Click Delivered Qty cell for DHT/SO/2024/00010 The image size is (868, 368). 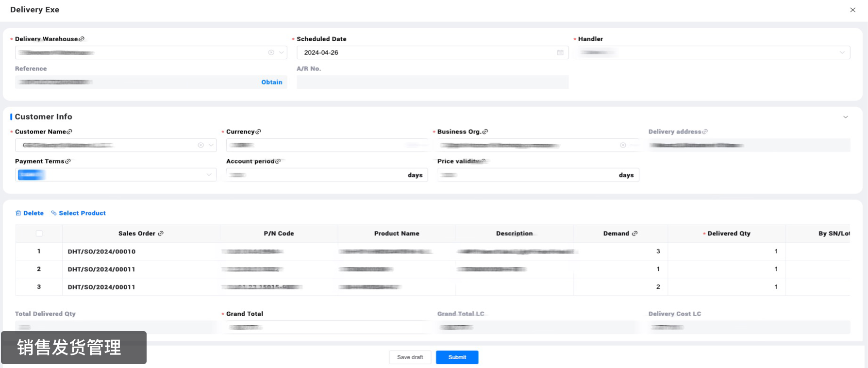726,251
